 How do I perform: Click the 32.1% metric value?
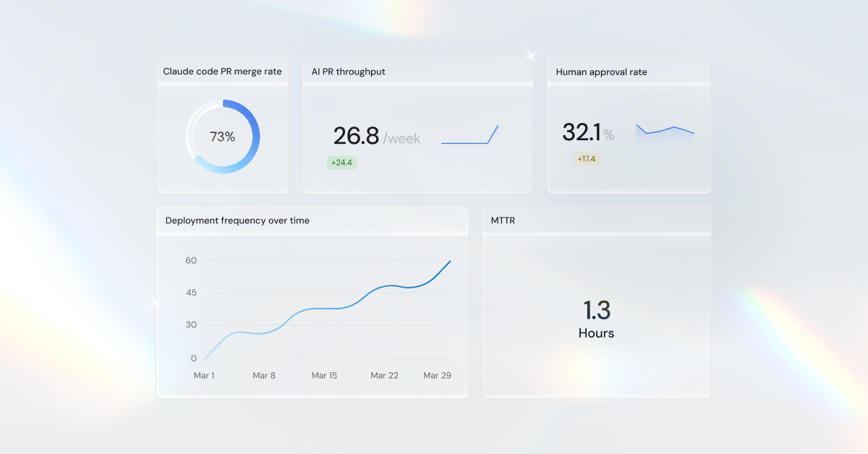[x=582, y=133]
